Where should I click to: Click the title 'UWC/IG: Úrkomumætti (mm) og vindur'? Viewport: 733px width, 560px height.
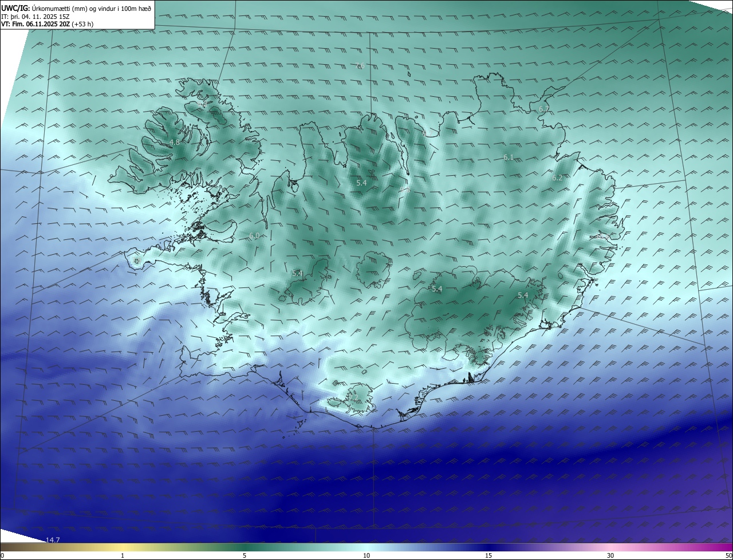tap(76, 8)
